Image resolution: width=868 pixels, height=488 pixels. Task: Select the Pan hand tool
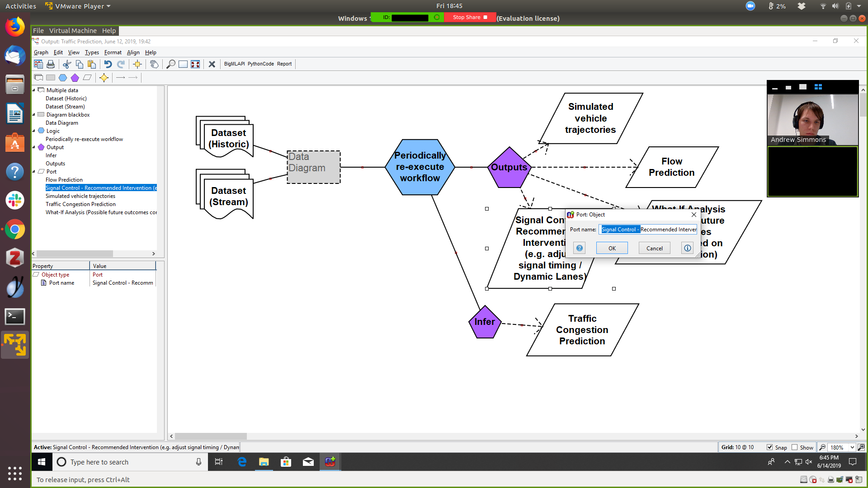[x=154, y=64]
